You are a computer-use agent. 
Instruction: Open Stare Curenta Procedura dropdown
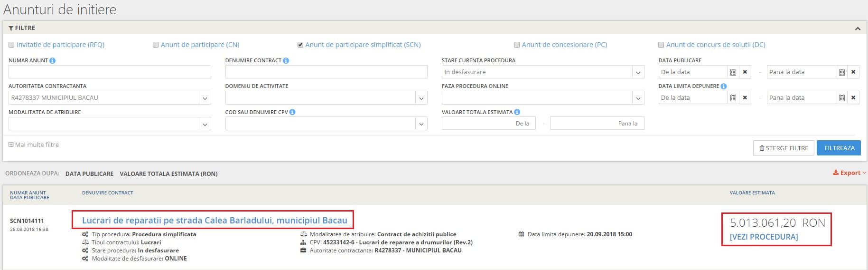638,73
